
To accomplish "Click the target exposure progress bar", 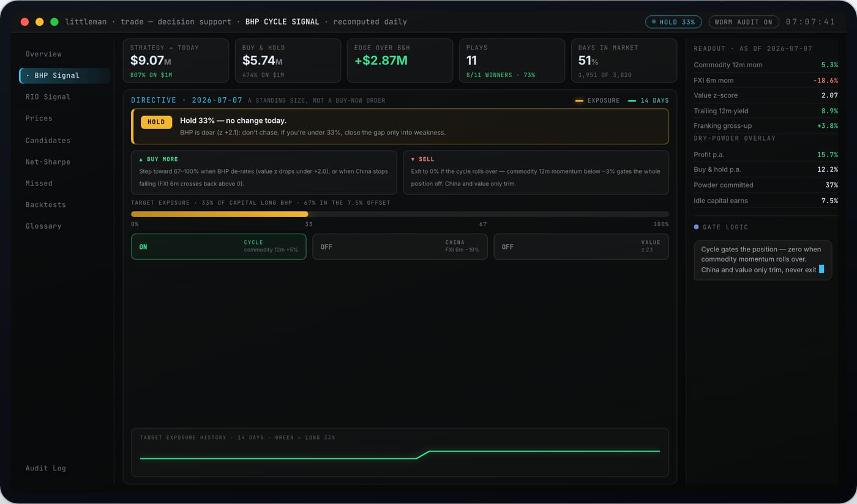I will [400, 214].
